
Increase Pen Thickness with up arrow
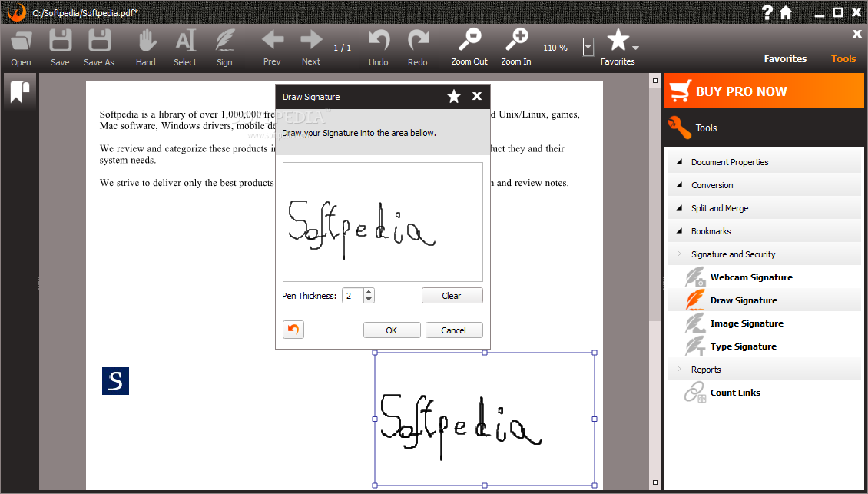pyautogui.click(x=369, y=292)
